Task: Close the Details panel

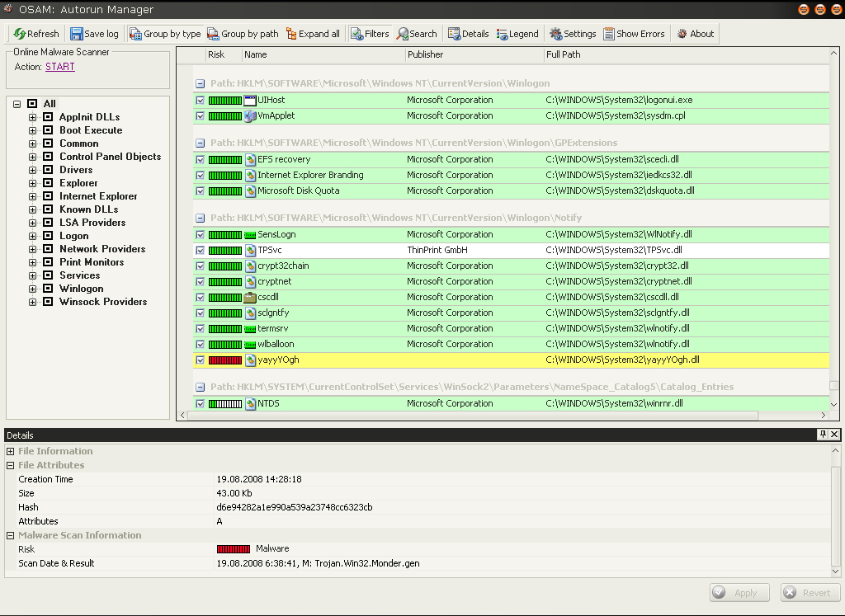Action: tap(834, 435)
